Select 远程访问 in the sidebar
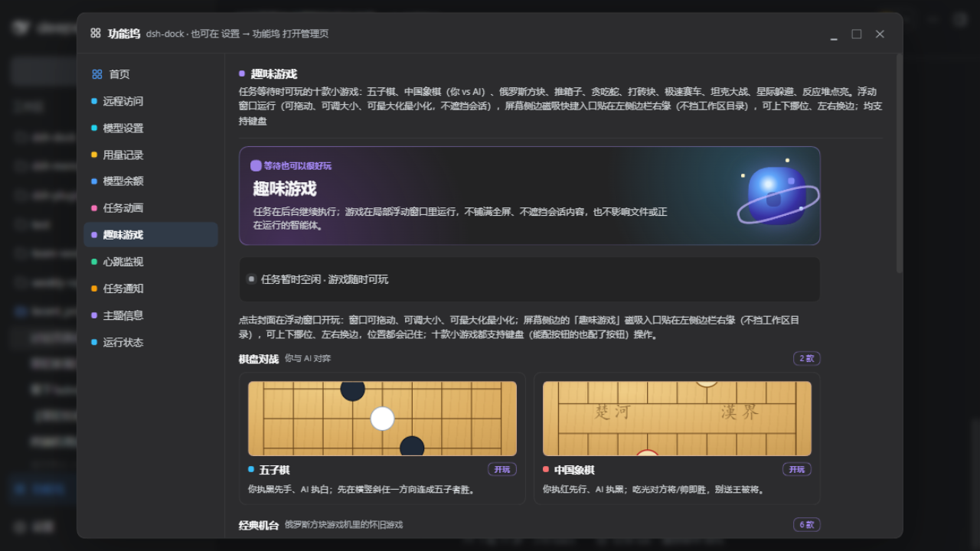Screen dimensions: 980x551 click(150, 101)
